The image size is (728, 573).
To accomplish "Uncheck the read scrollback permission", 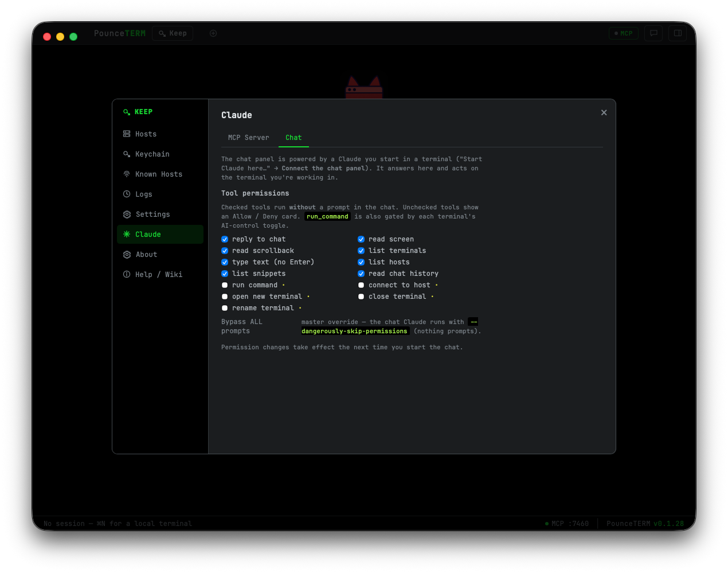I will coord(225,251).
